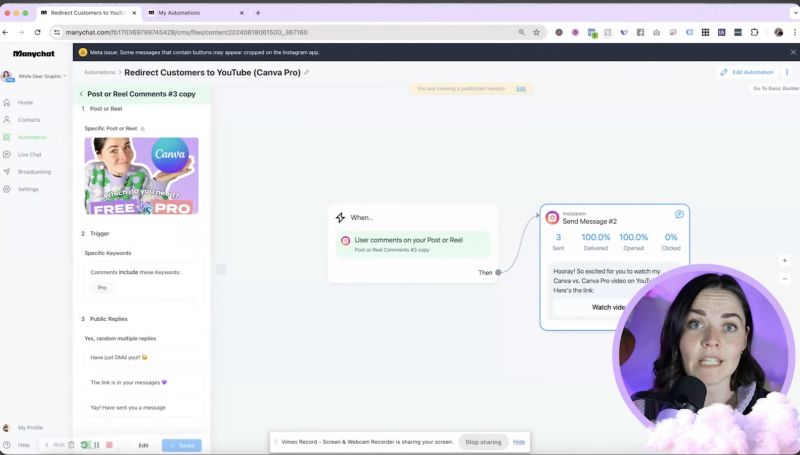Image resolution: width=800 pixels, height=455 pixels.
Task: Zoom out on canvas with minus button
Action: 785,279
